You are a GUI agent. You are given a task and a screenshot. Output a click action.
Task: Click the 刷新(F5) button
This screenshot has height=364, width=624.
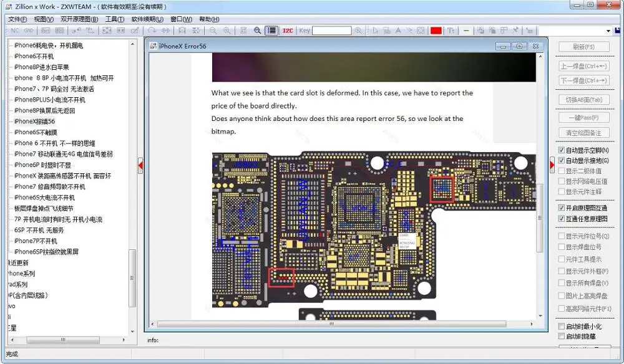(584, 47)
